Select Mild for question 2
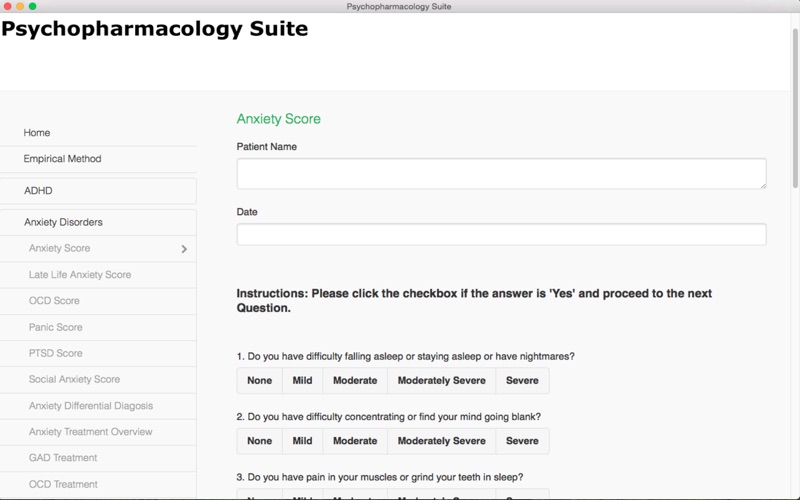The image size is (800, 500). [x=302, y=441]
